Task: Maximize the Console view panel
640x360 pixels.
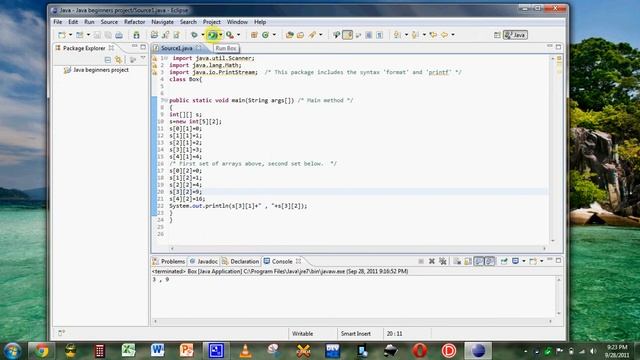Action: [x=558, y=260]
